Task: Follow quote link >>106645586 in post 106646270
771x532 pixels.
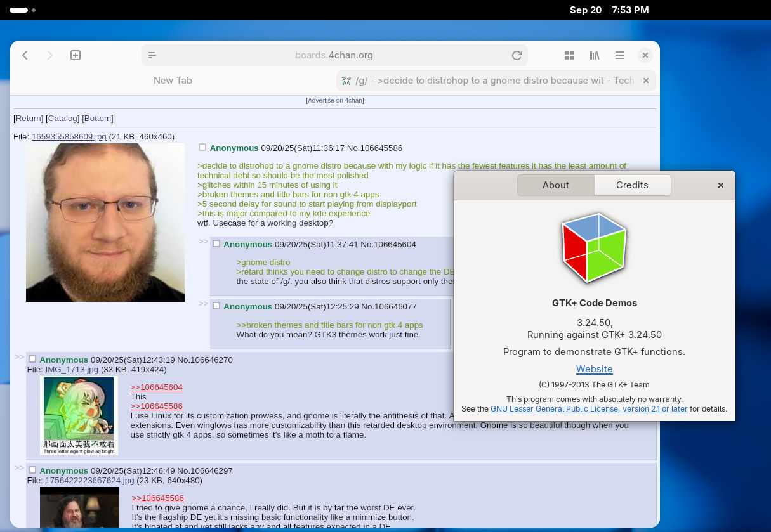Action: click(157, 406)
